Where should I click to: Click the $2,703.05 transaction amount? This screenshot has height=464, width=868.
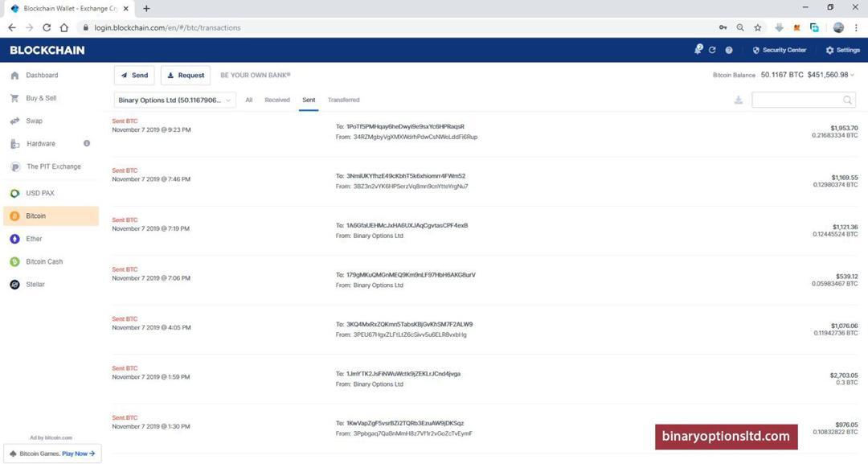(x=844, y=376)
